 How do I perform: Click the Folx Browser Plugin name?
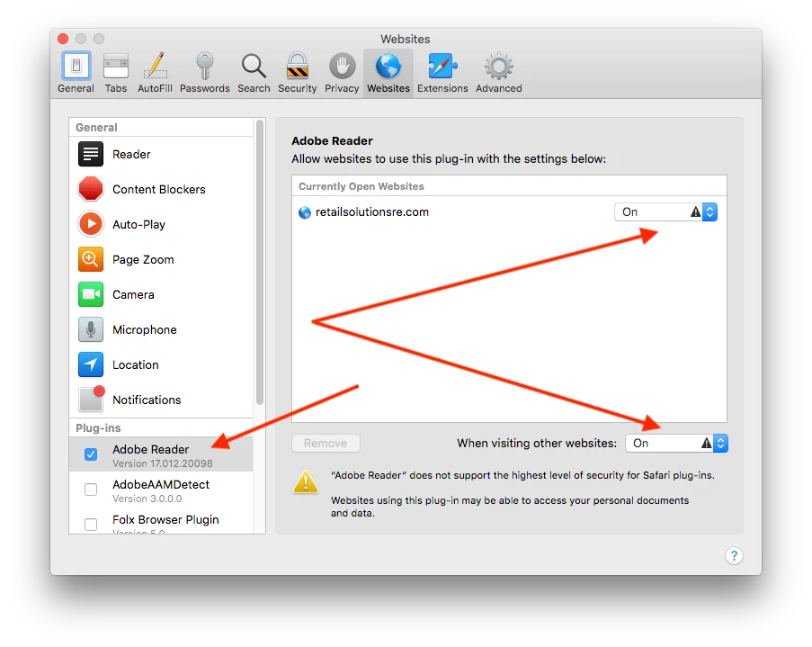pyautogui.click(x=165, y=519)
